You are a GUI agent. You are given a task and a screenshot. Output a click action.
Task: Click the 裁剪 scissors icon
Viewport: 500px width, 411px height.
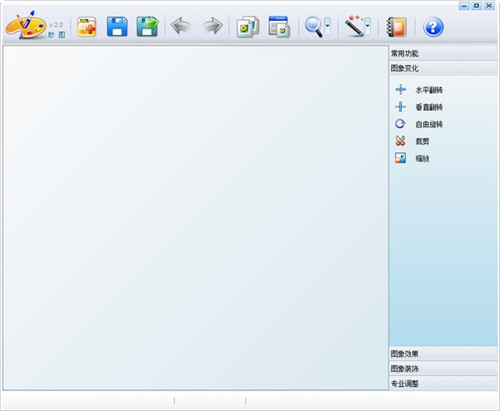pyautogui.click(x=400, y=141)
